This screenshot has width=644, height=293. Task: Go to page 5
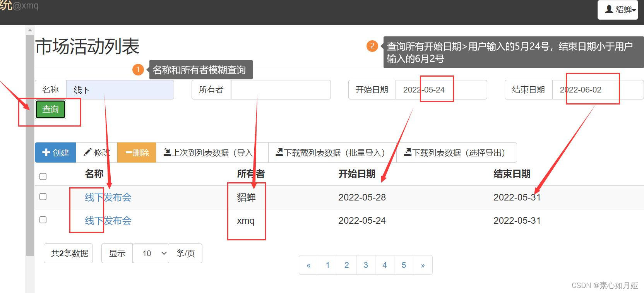click(x=404, y=265)
